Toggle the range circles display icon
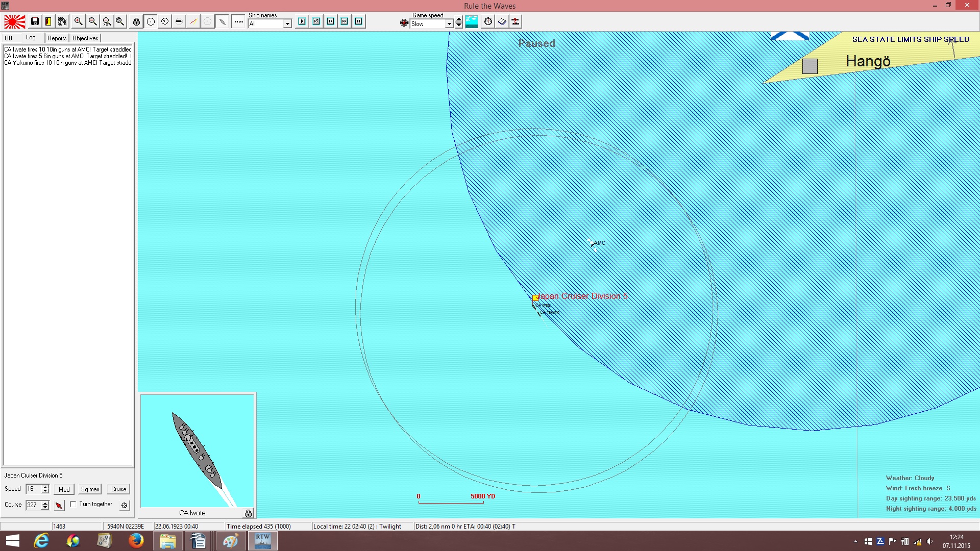The image size is (980, 551). (151, 21)
